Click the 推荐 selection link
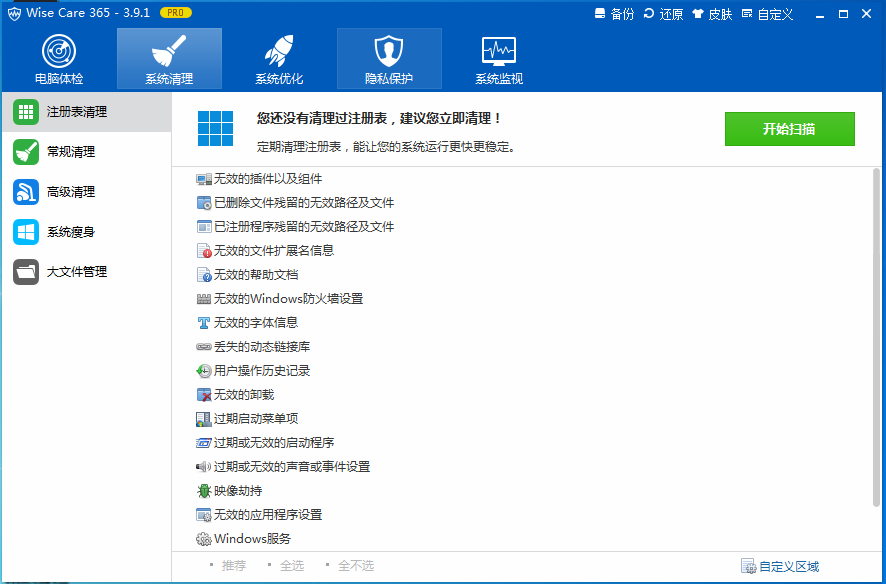 coord(233,566)
